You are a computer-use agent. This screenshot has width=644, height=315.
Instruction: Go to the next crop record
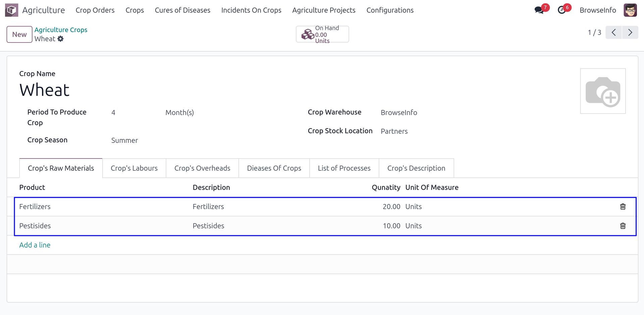[630, 33]
